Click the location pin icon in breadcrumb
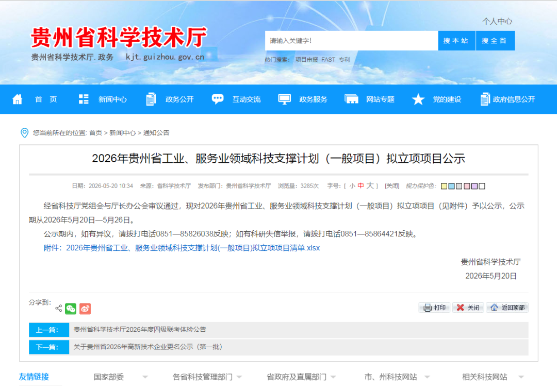557x392 pixels. 25,133
